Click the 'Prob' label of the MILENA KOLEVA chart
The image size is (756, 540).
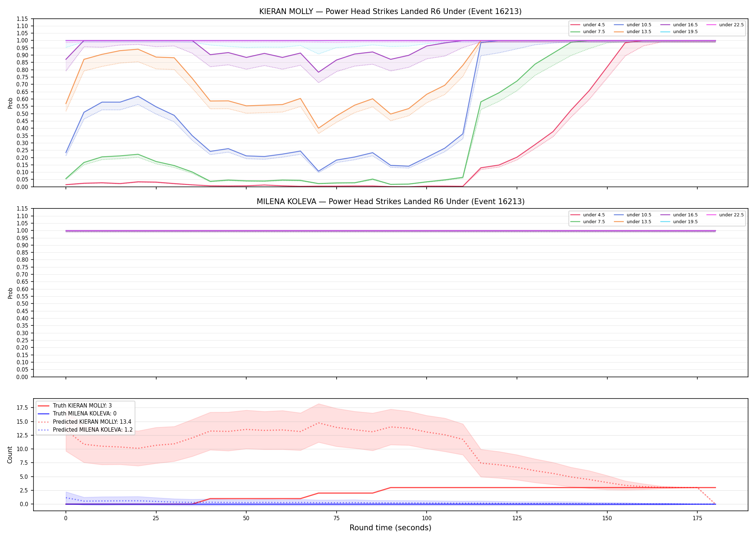[x=10, y=293]
